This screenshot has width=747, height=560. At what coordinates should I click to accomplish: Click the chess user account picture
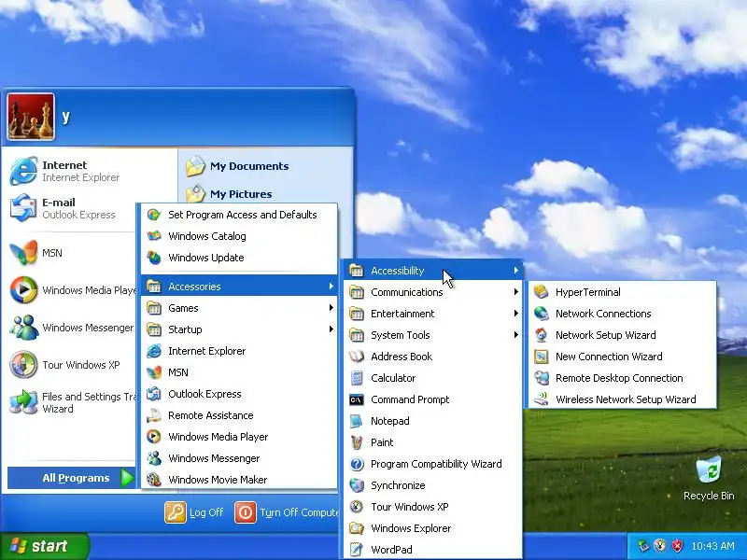[31, 117]
